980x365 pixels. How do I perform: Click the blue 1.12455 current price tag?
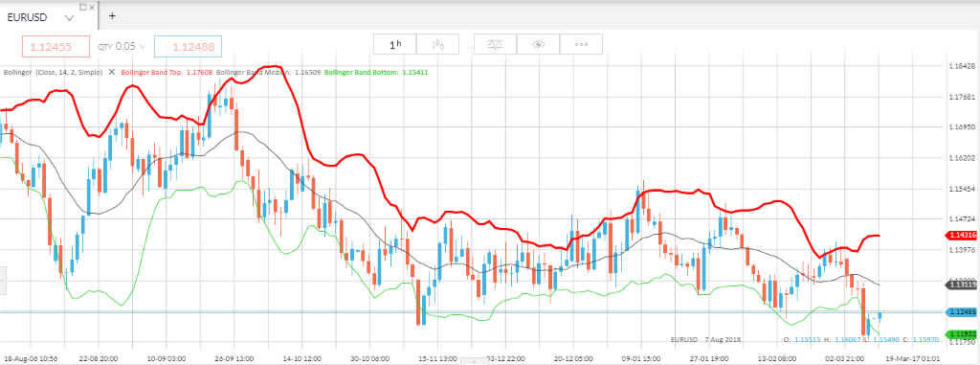(x=962, y=311)
